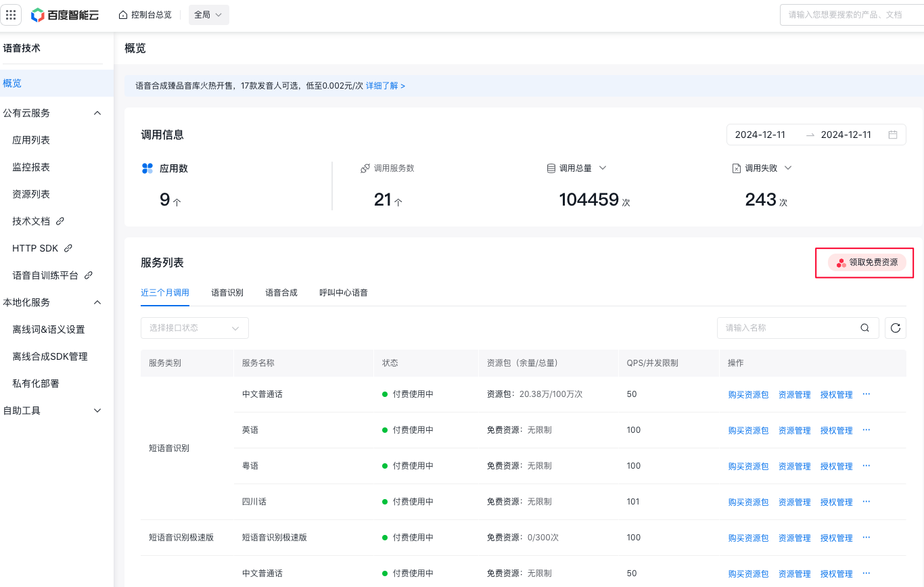Select 概览 in the sidebar
The width and height of the screenshot is (924, 587).
[x=57, y=83]
